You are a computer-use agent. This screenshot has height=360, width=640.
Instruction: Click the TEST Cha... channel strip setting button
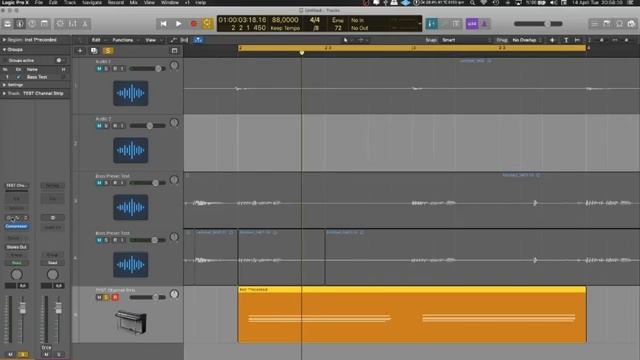point(16,185)
